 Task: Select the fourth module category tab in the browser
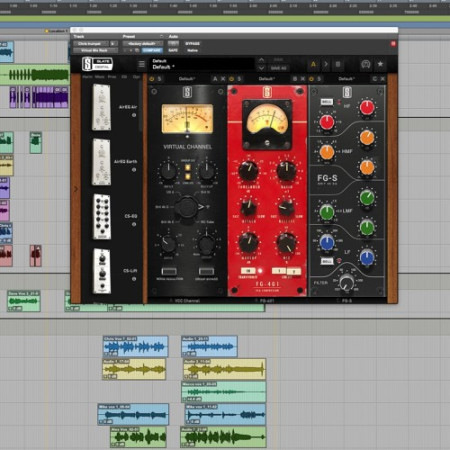click(x=124, y=77)
